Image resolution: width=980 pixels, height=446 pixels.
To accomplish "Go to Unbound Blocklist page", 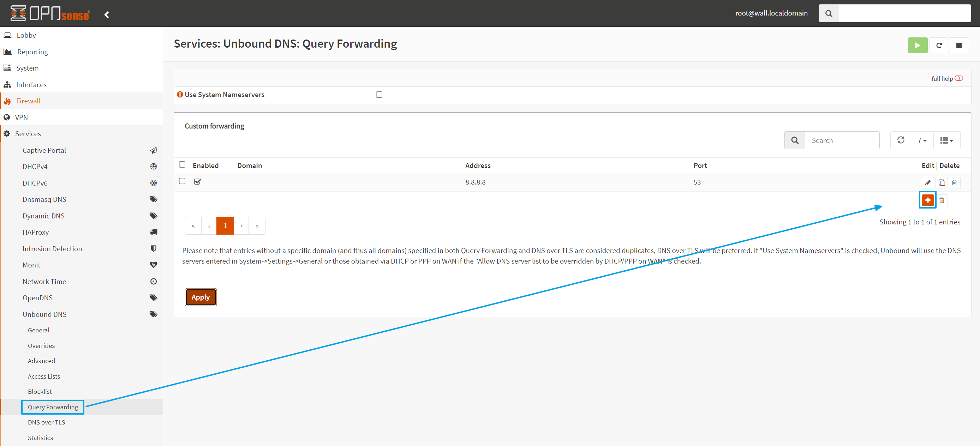I will (40, 391).
